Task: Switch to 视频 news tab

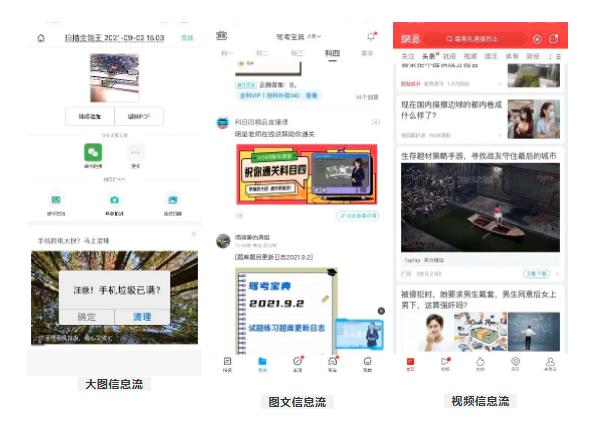Action: 470,56
